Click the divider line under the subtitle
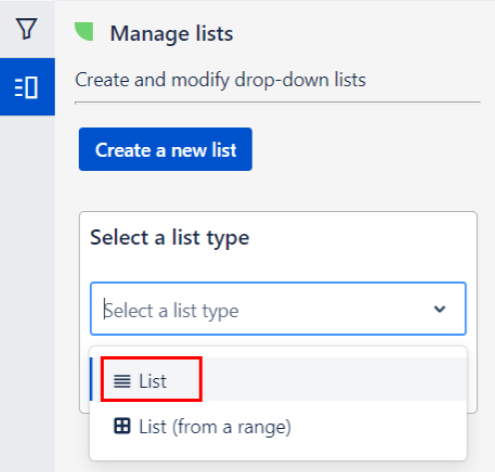 pos(277,102)
